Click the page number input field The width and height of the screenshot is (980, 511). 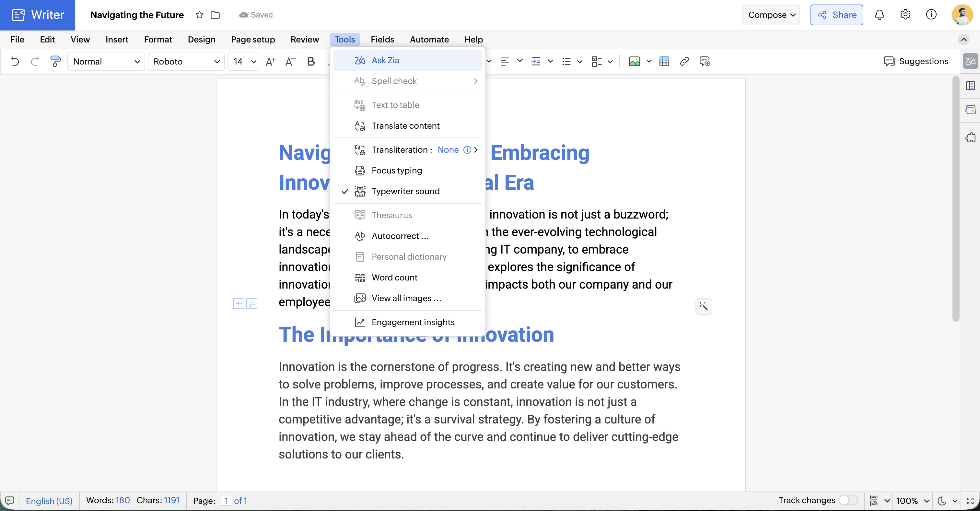(x=226, y=501)
